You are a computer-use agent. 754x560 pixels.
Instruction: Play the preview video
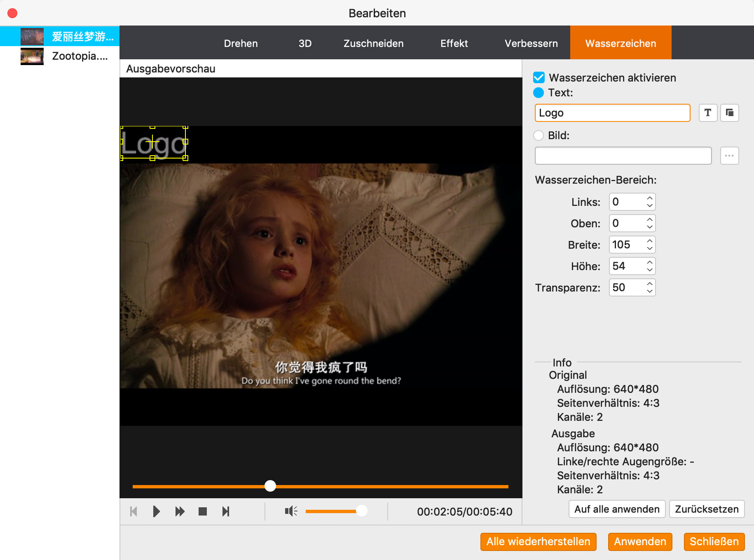pyautogui.click(x=156, y=511)
